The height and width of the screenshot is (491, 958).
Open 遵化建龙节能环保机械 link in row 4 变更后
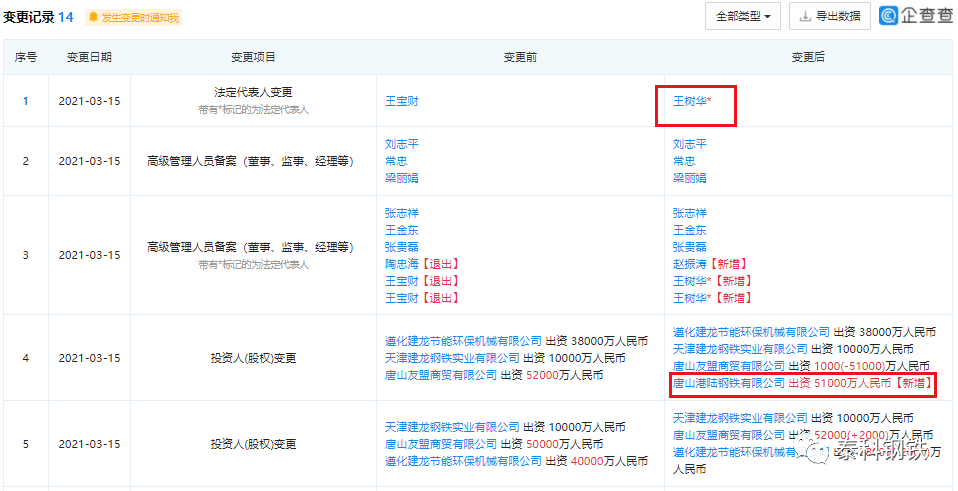pyautogui.click(x=751, y=332)
